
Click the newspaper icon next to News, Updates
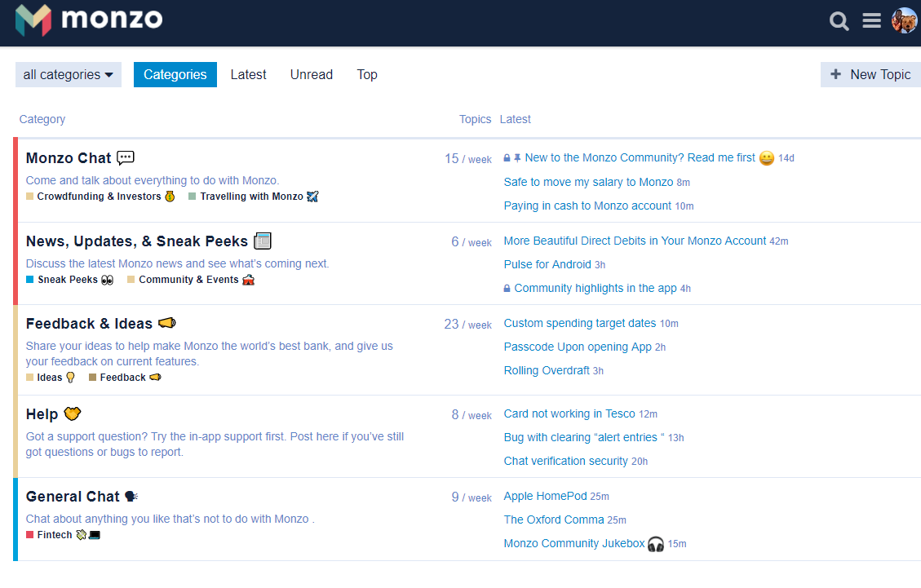[263, 241]
